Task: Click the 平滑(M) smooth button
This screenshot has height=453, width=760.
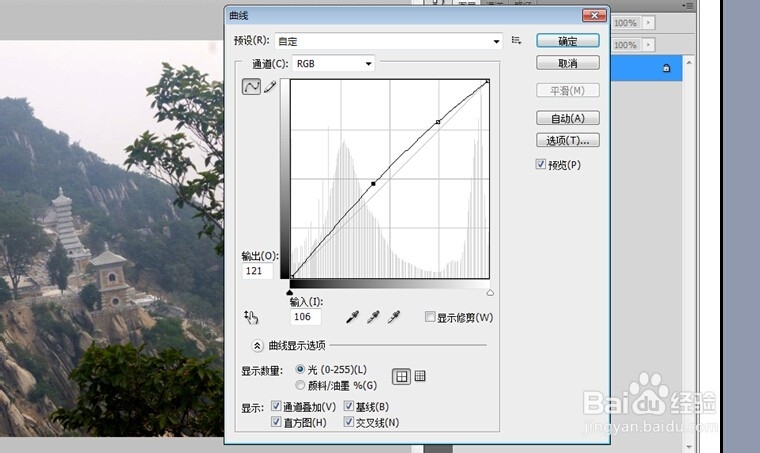Action: point(568,90)
